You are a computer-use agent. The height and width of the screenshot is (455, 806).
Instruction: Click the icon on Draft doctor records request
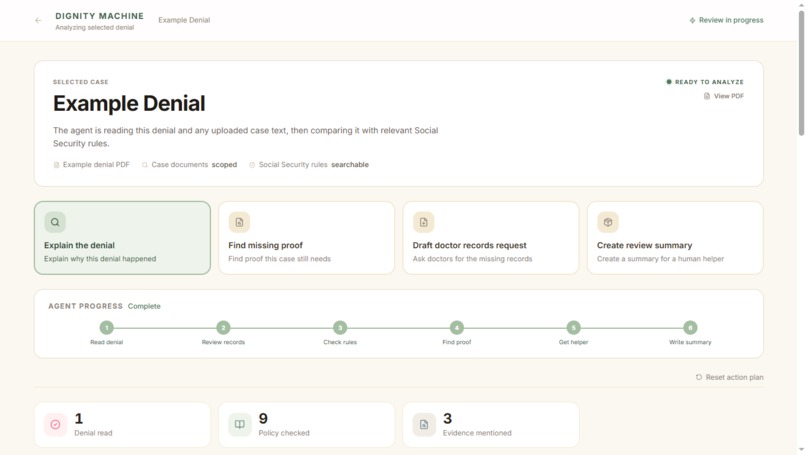tap(424, 222)
